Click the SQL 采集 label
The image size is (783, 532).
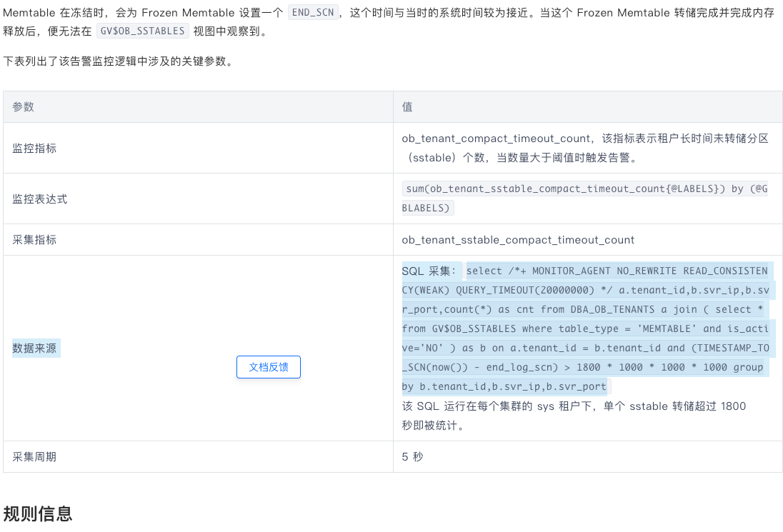[429, 271]
